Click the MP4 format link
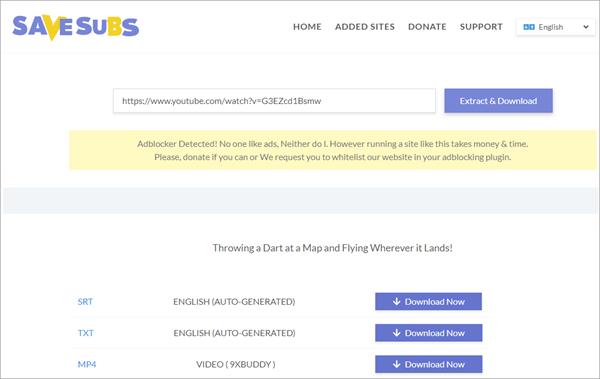The width and height of the screenshot is (600, 379). point(87,364)
